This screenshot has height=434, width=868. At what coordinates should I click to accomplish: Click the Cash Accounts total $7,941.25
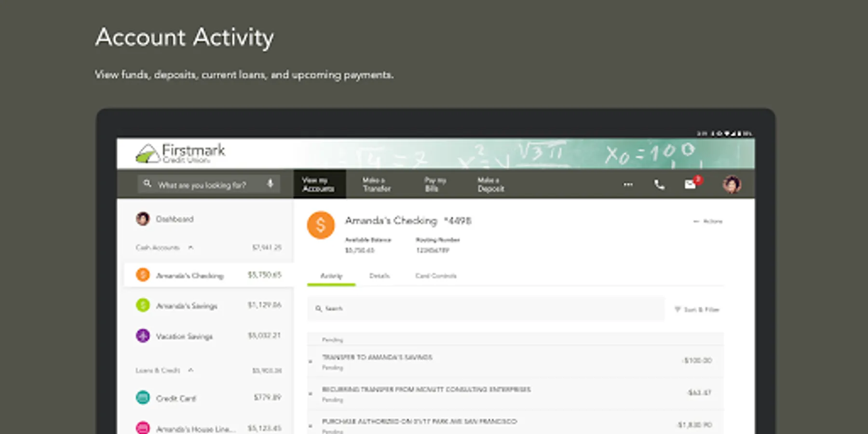[x=267, y=247]
